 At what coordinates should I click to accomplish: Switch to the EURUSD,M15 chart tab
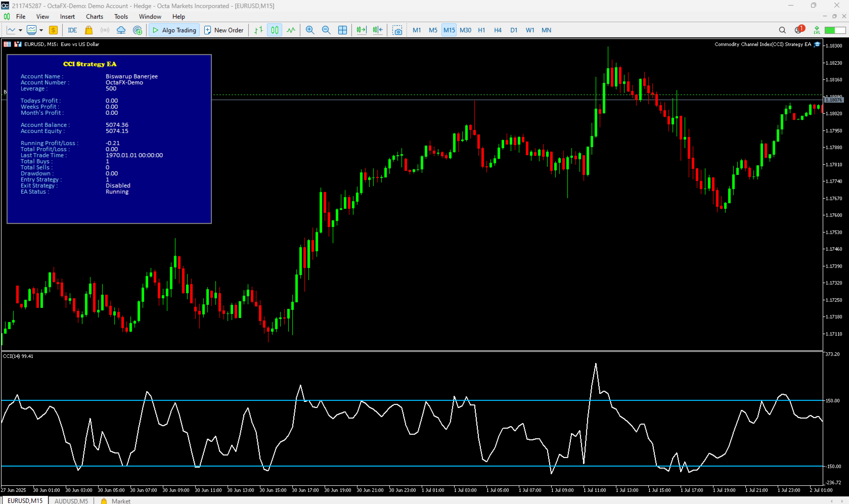[25, 500]
